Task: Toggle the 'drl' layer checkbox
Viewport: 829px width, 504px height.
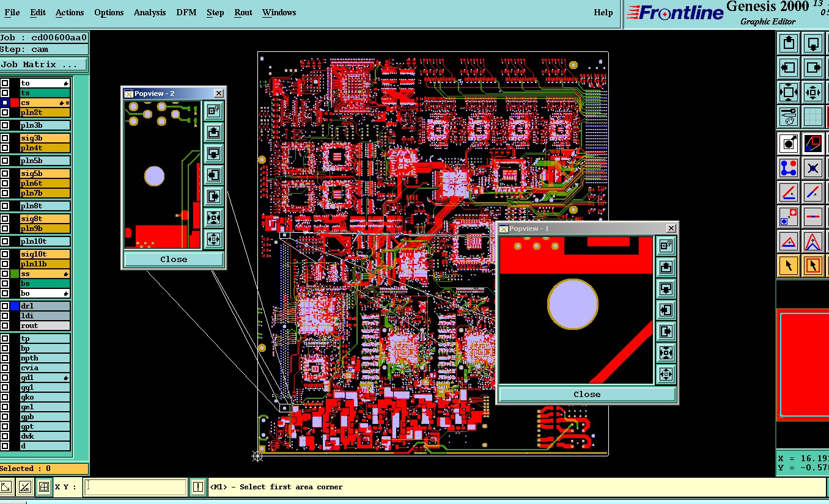Action: (x=5, y=306)
